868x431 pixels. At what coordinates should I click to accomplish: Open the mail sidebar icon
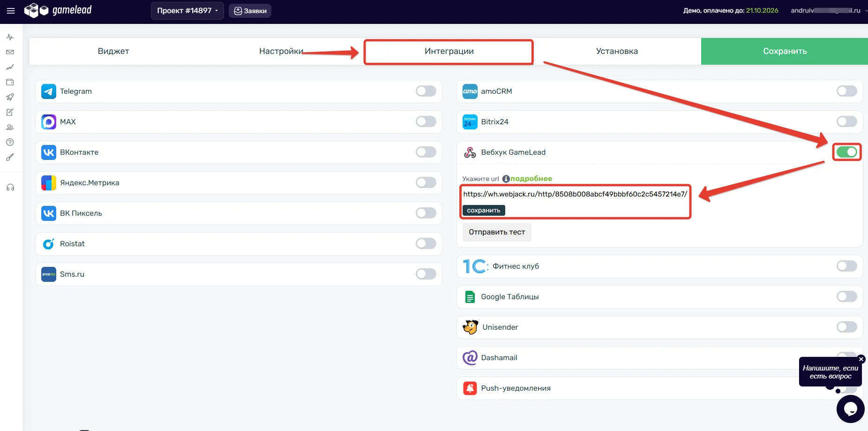pyautogui.click(x=10, y=52)
